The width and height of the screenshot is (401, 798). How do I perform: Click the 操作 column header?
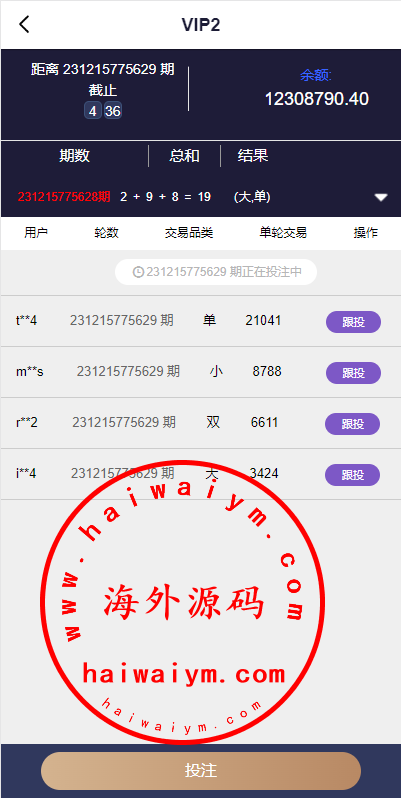coord(366,233)
